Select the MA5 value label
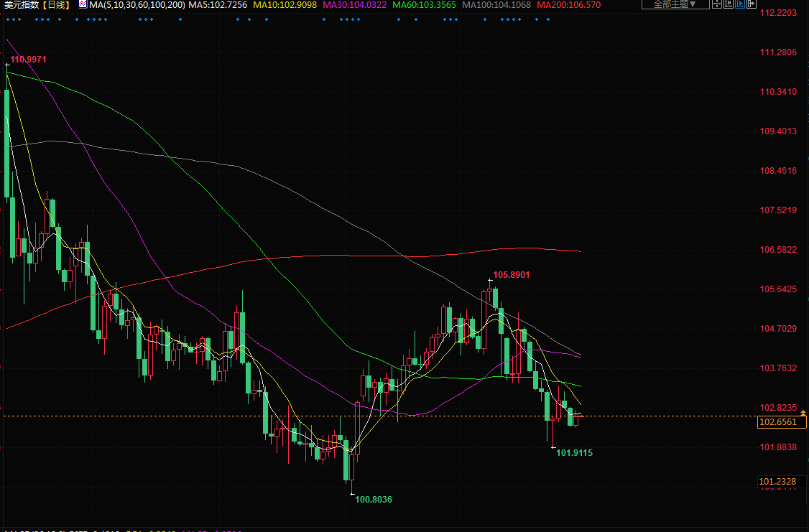 click(218, 5)
